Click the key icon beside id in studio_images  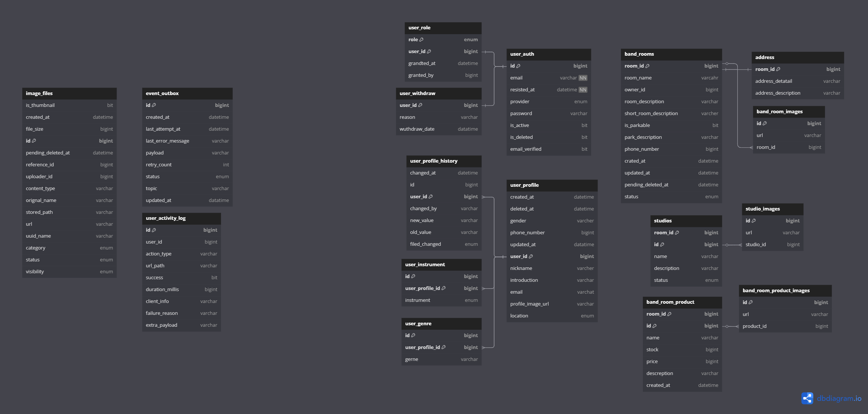point(754,221)
